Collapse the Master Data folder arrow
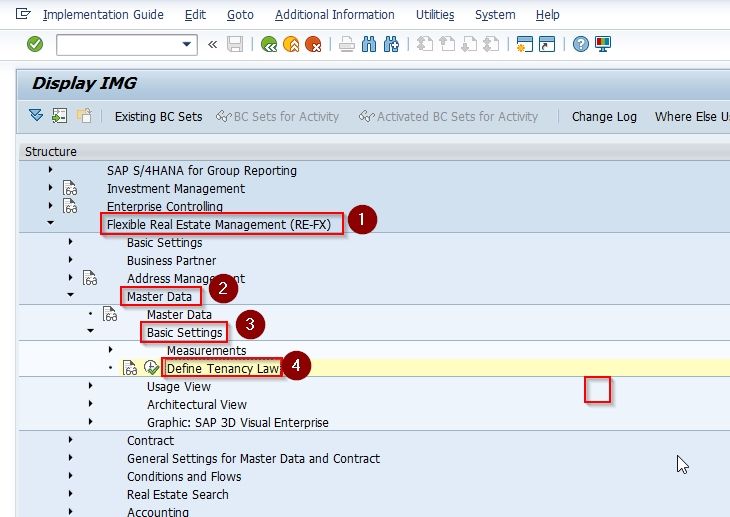Screen dimensions: 730x517 70,295
